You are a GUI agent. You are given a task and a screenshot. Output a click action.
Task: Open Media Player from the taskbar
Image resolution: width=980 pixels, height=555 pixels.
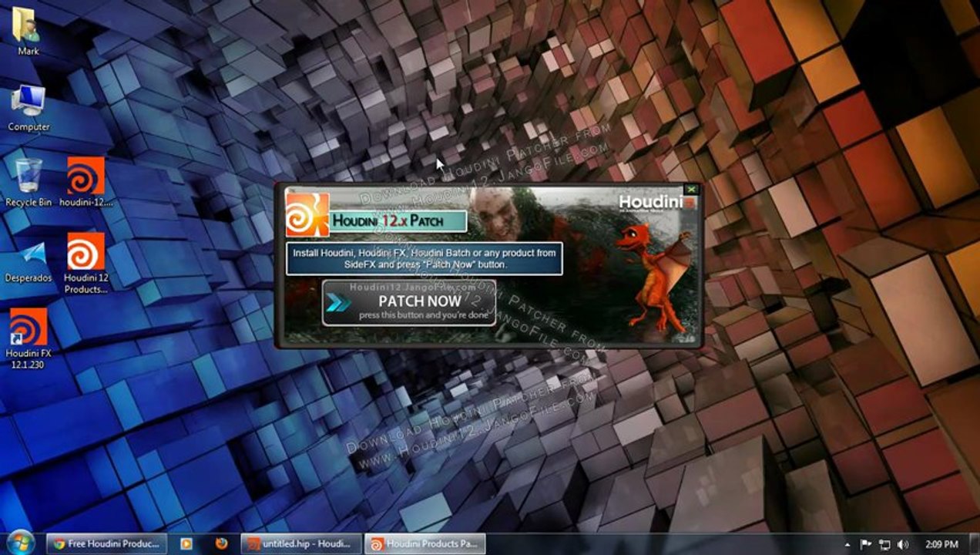pos(186,543)
